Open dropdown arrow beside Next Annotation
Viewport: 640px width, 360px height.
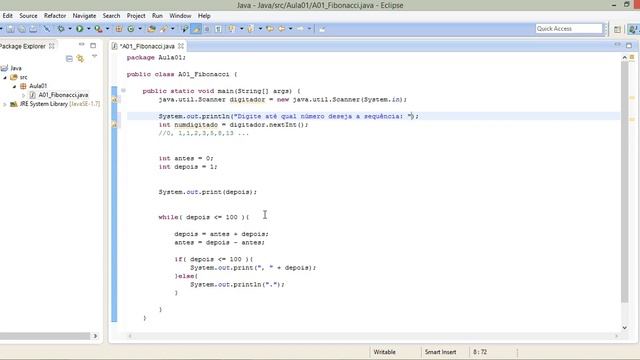click(241, 29)
